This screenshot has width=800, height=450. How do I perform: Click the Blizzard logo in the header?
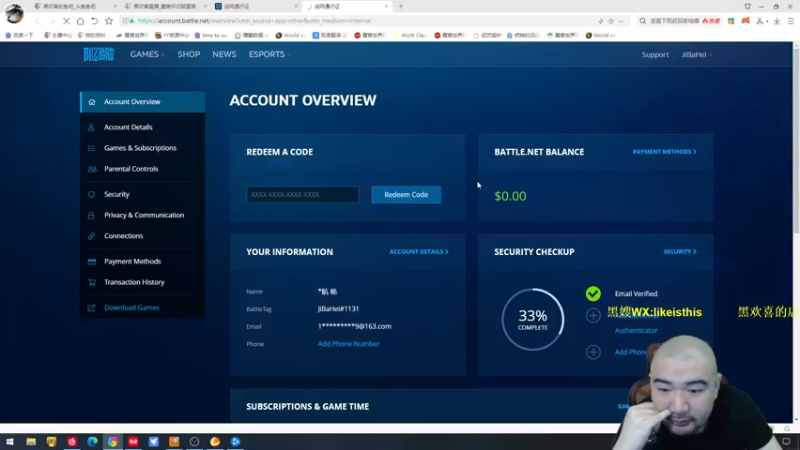[x=98, y=54]
